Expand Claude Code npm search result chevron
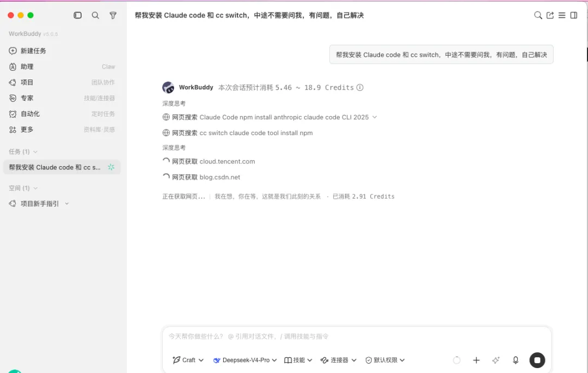This screenshot has height=373, width=588. click(x=375, y=117)
